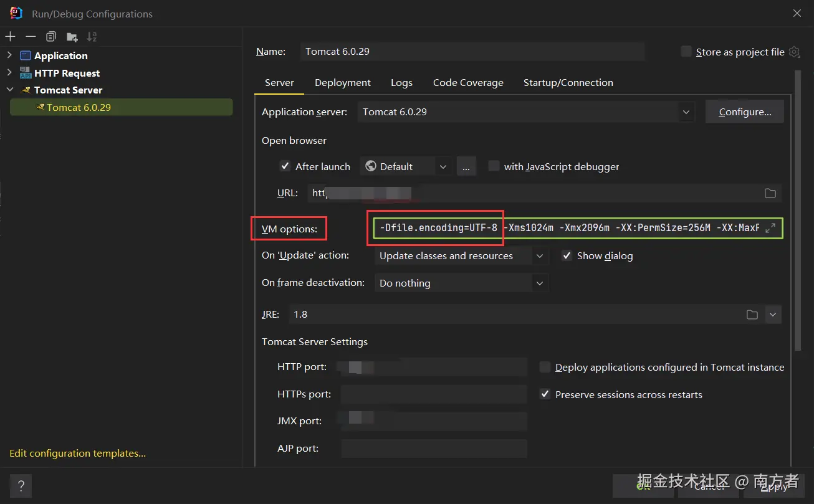Viewport: 814px width, 504px height.
Task: Select Tomcat 6.0.29 configuration in tree
Action: point(122,107)
